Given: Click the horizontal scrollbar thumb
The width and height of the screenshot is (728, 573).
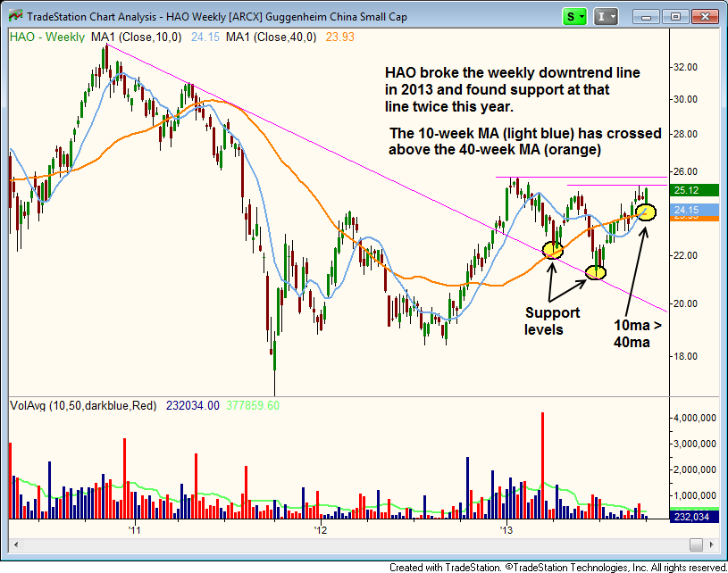Looking at the screenshot, I should (696, 544).
